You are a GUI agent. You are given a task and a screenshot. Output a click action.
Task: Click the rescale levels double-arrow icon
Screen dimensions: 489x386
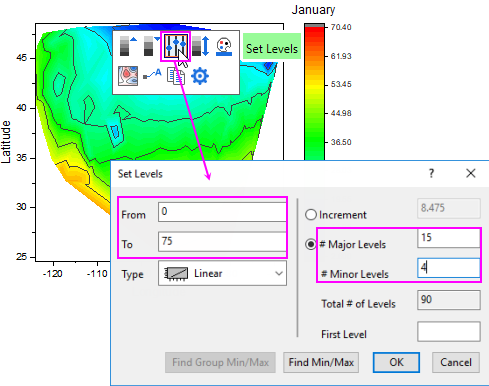[x=201, y=46]
